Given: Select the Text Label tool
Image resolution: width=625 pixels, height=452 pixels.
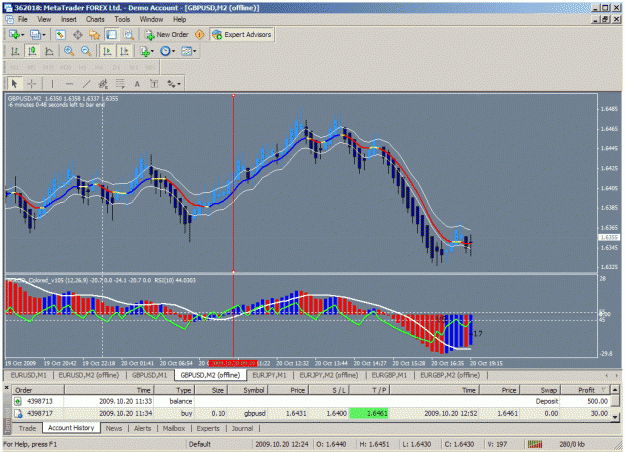Looking at the screenshot, I should (x=154, y=84).
